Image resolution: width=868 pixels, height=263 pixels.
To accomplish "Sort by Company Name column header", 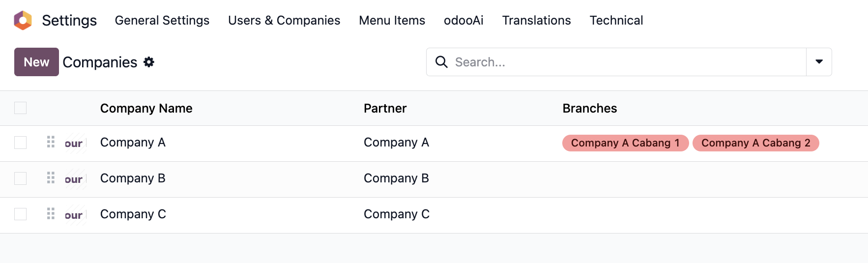I will pos(146,108).
